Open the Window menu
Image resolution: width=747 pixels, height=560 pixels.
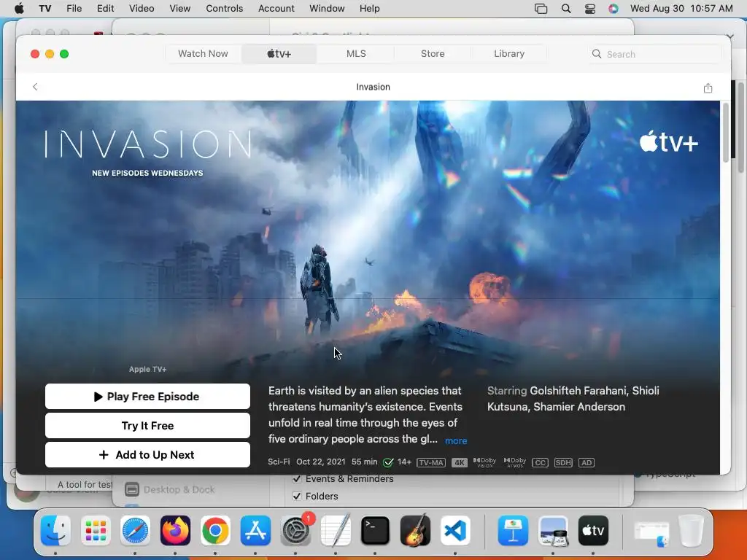coord(327,8)
